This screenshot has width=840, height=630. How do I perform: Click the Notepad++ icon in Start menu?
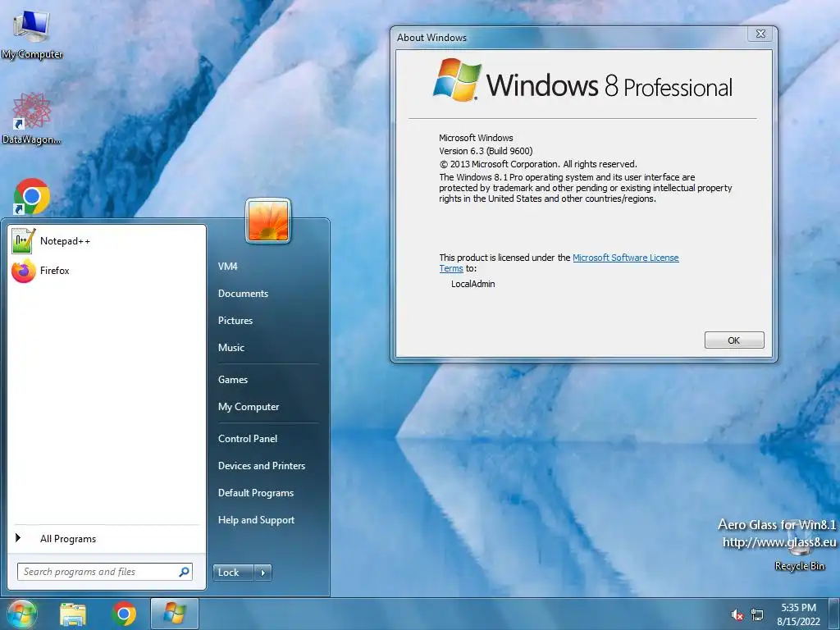[x=23, y=241]
